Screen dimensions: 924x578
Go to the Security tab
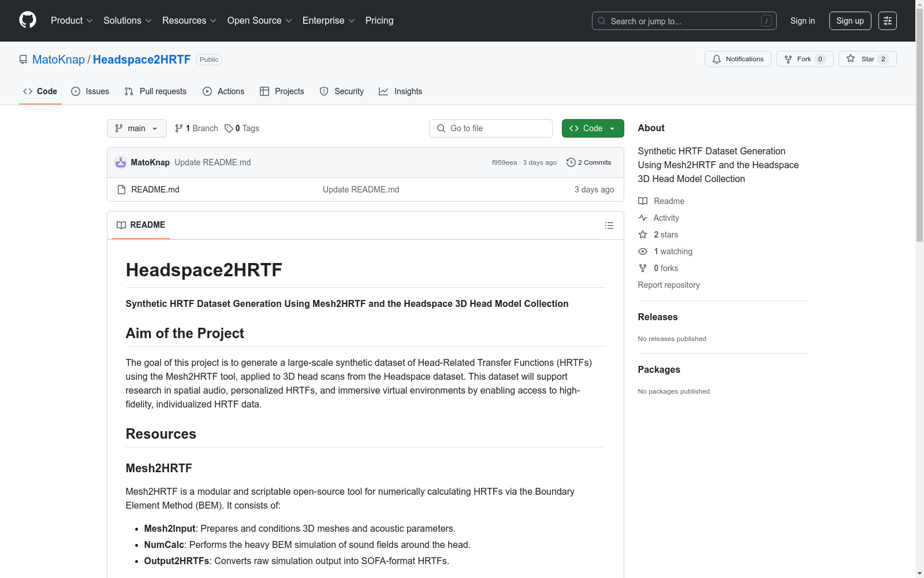point(342,91)
